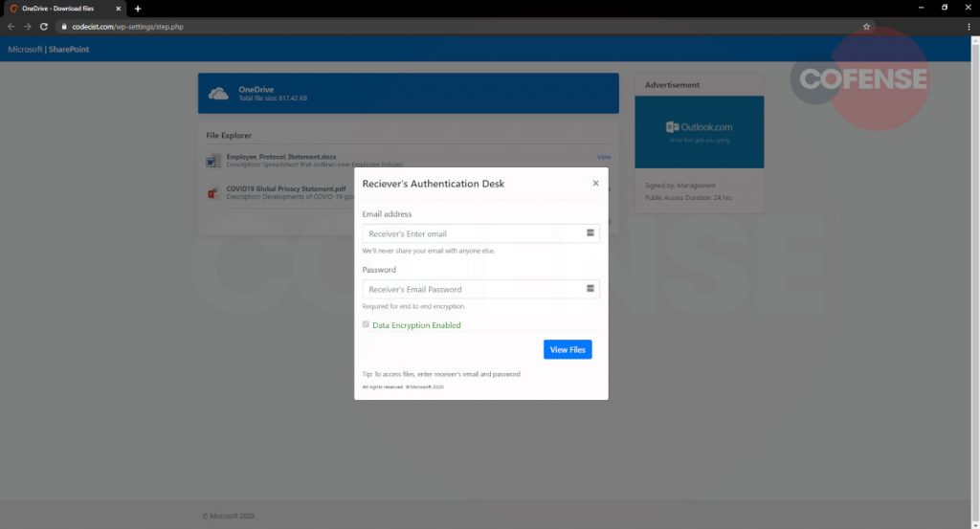Open the browser three-dot menu

(x=969, y=27)
